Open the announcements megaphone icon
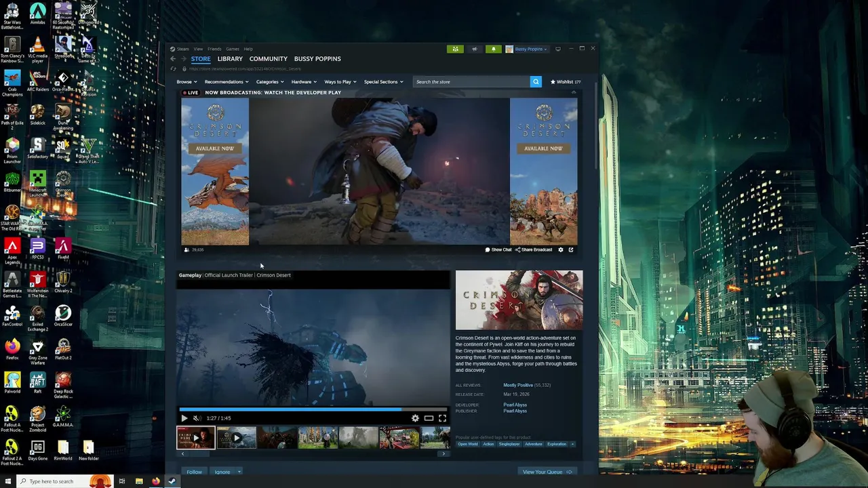This screenshot has height=488, width=868. [x=474, y=49]
